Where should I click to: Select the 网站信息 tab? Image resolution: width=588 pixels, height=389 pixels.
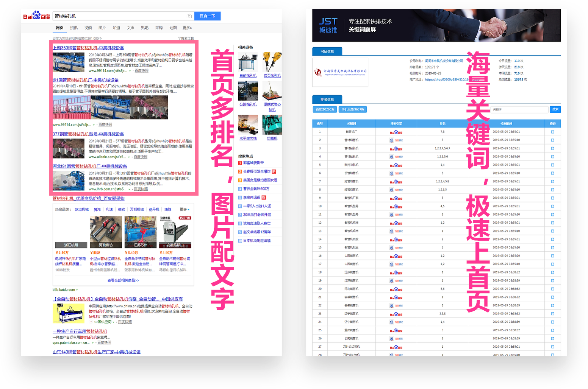point(327,51)
